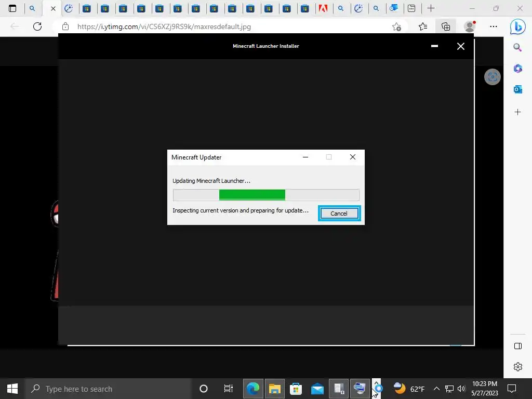
Task: Click the 'Minecraft Updater' dialog title
Action: 196,157
